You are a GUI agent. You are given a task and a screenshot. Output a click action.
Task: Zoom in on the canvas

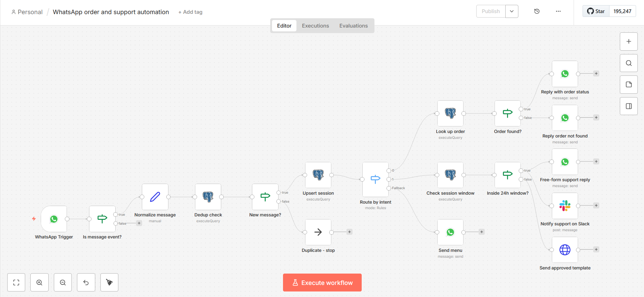pyautogui.click(x=39, y=283)
